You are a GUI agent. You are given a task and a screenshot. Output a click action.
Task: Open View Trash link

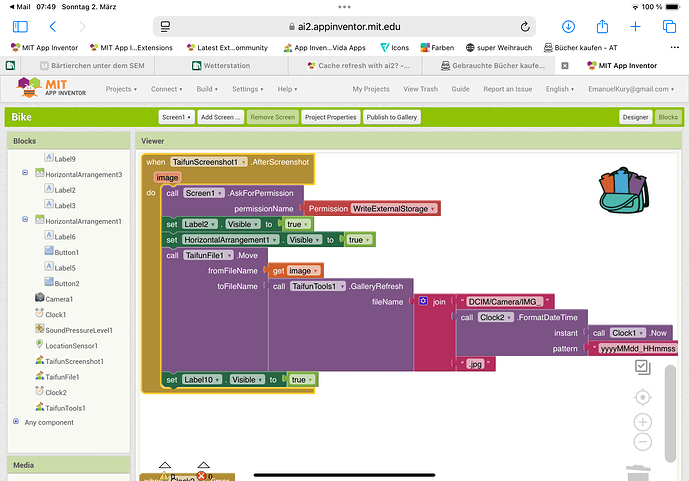pyautogui.click(x=421, y=89)
